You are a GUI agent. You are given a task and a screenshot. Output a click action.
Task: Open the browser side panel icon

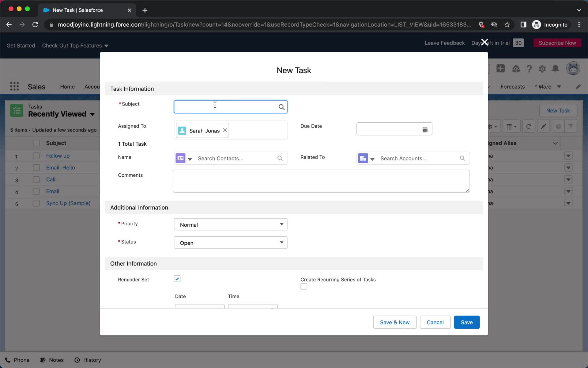[x=523, y=25]
